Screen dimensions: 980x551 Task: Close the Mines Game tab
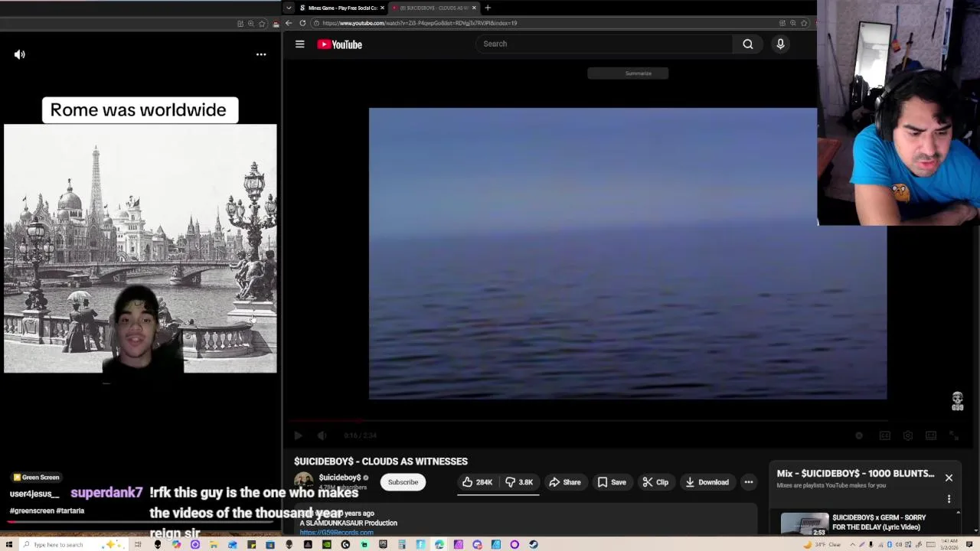[x=382, y=8]
